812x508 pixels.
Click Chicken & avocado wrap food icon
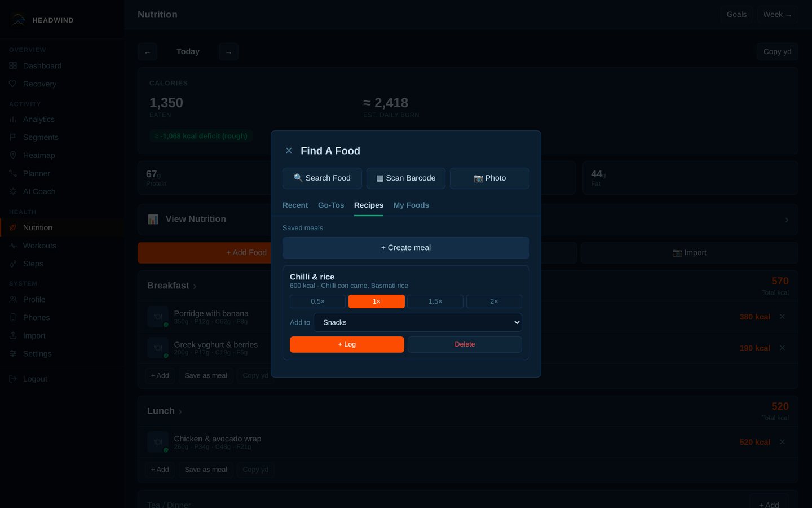click(x=158, y=442)
